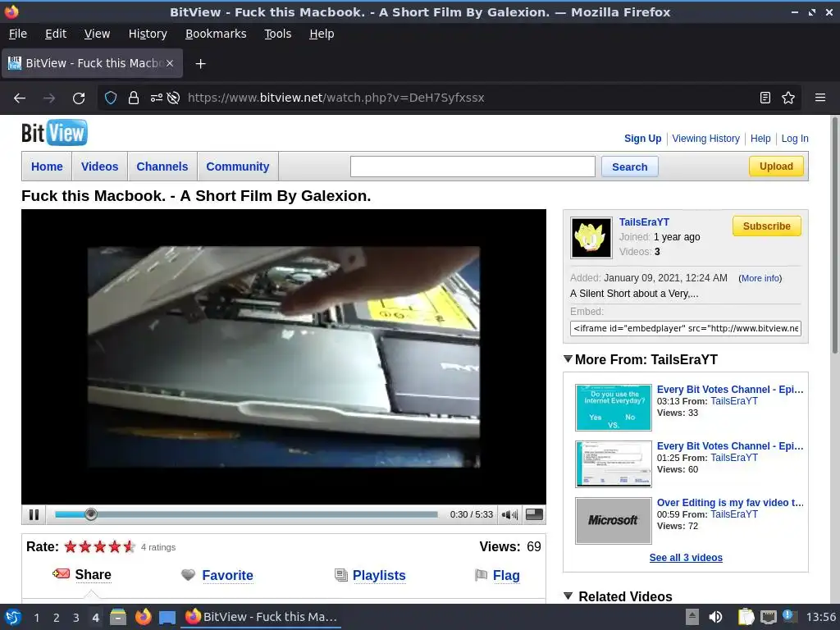The width and height of the screenshot is (840, 630).
Task: Open the Help menu in menu bar
Action: point(322,34)
